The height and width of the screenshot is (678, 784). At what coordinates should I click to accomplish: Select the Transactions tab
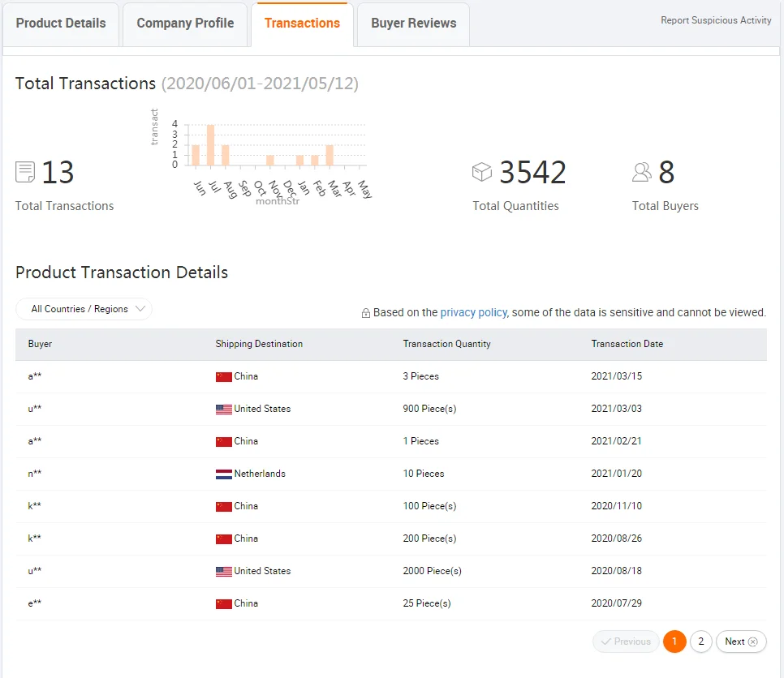click(x=302, y=24)
